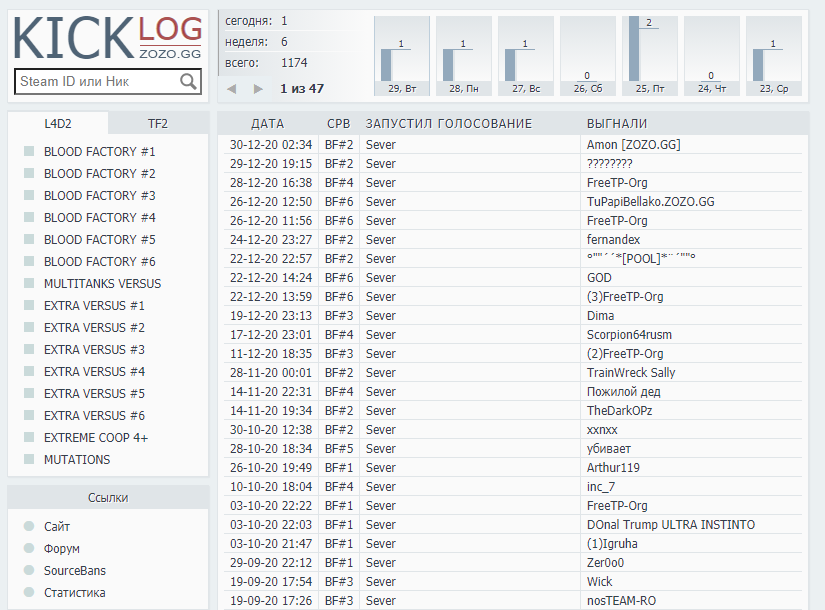The width and height of the screenshot is (825, 610).
Task: Go to previous page arrow
Action: pyautogui.click(x=232, y=89)
